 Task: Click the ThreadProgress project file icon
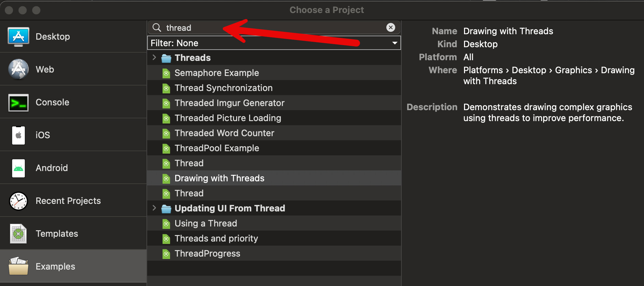(x=166, y=254)
